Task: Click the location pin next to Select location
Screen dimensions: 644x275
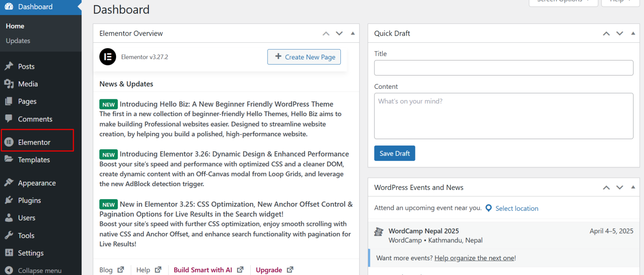Action: (x=488, y=208)
